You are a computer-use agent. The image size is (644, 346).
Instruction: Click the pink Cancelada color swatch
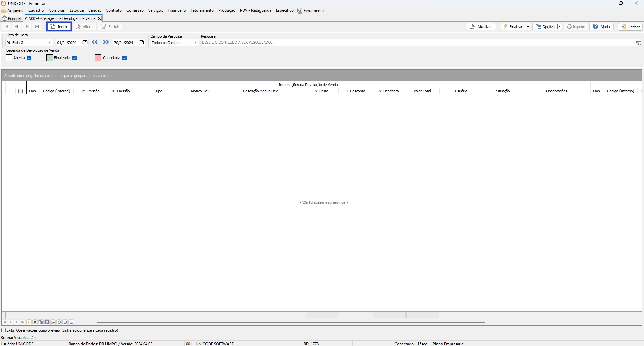98,58
